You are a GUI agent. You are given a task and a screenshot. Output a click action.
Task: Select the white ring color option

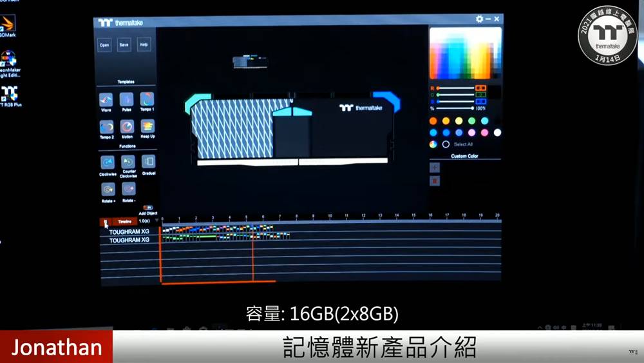[446, 144]
